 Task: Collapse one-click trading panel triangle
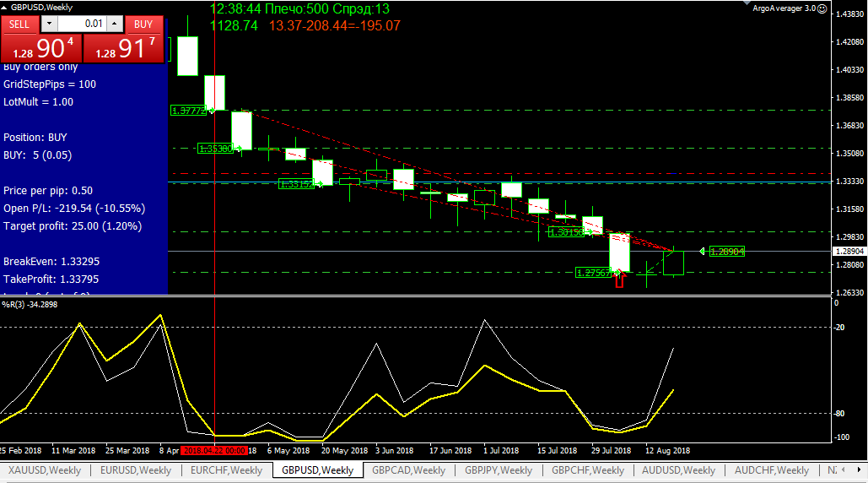coord(4,8)
